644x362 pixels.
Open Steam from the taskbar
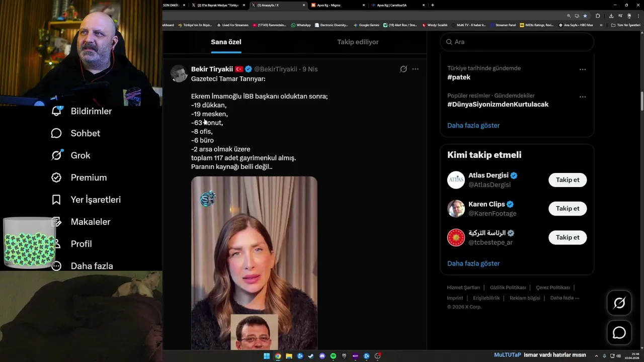pos(311,356)
